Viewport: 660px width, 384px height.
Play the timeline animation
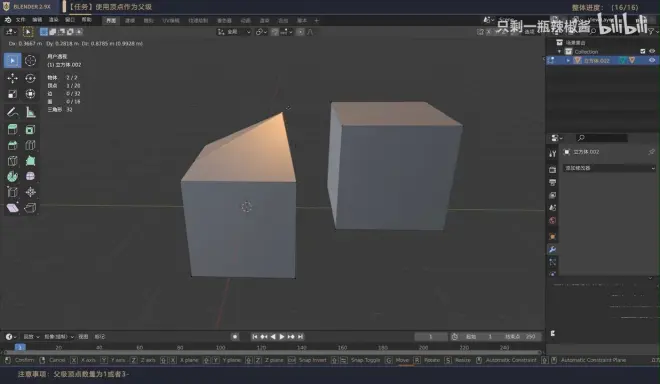coord(282,336)
